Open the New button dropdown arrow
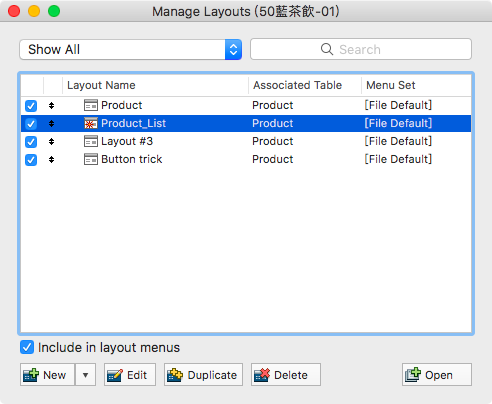The width and height of the screenshot is (492, 404). tap(85, 375)
